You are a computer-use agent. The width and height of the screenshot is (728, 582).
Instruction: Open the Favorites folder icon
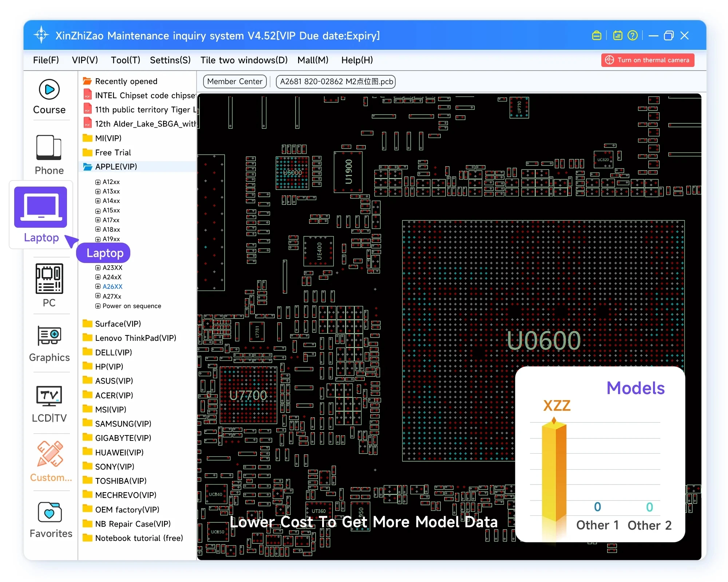[50, 512]
